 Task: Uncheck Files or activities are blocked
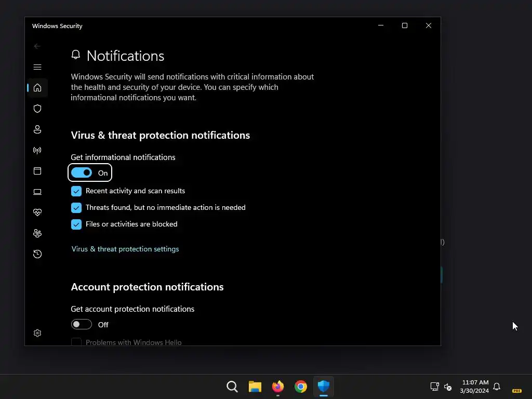[76, 224]
